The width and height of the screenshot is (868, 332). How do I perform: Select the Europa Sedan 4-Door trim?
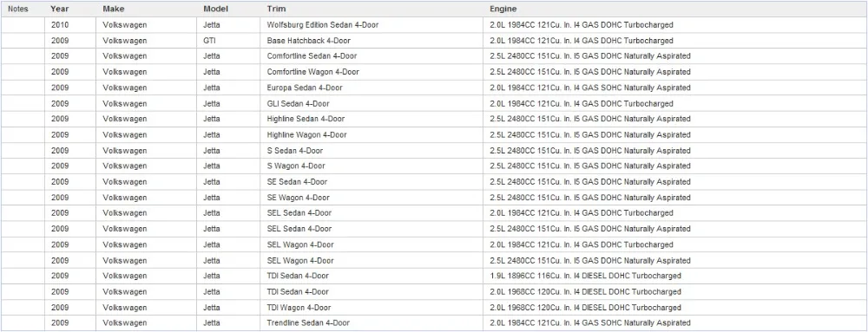pyautogui.click(x=305, y=88)
